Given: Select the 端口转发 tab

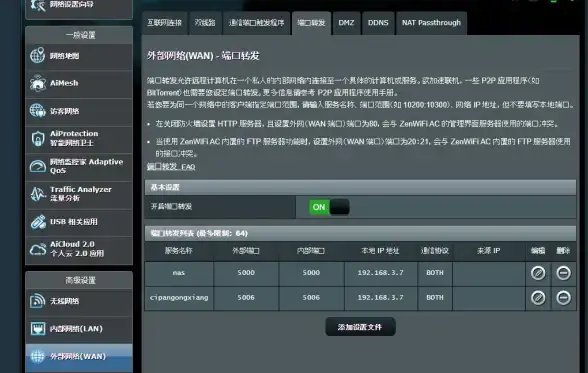Looking at the screenshot, I should [x=311, y=23].
